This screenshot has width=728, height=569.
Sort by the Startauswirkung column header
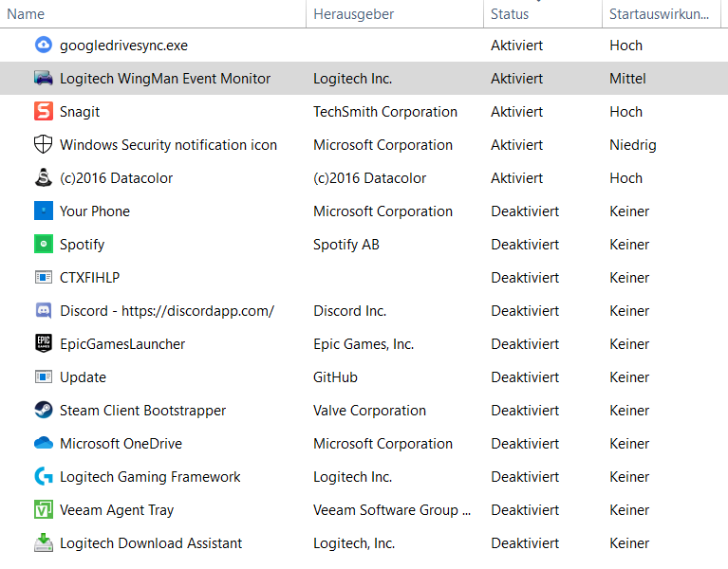point(662,14)
